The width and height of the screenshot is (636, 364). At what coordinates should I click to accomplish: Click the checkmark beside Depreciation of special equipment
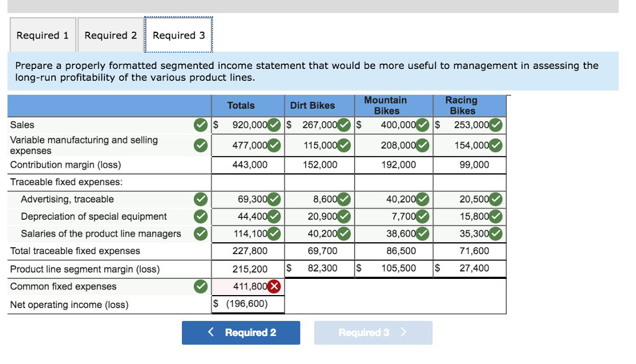coord(200,216)
